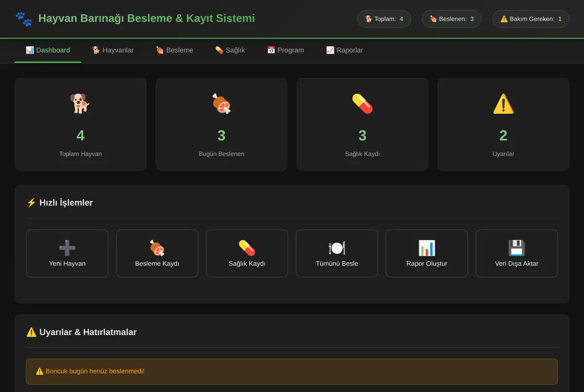Click the Beslenen label in header badge
This screenshot has height=392, width=584.
(x=453, y=19)
